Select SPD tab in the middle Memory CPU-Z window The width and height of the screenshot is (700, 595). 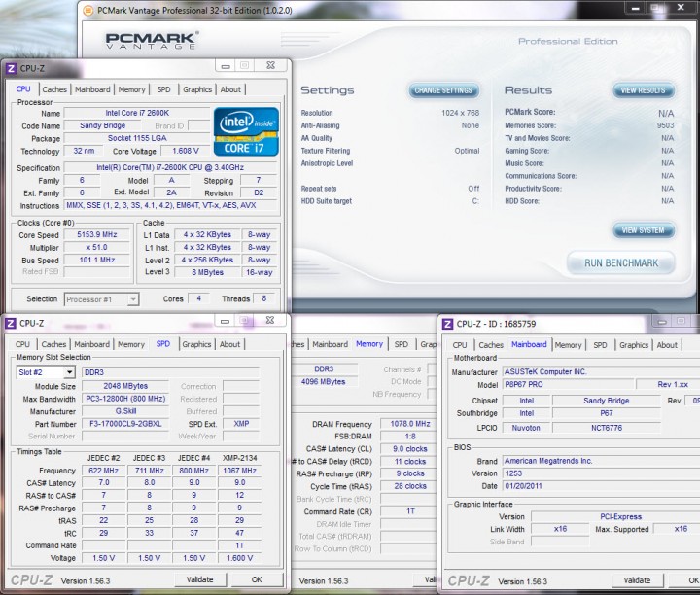[402, 344]
